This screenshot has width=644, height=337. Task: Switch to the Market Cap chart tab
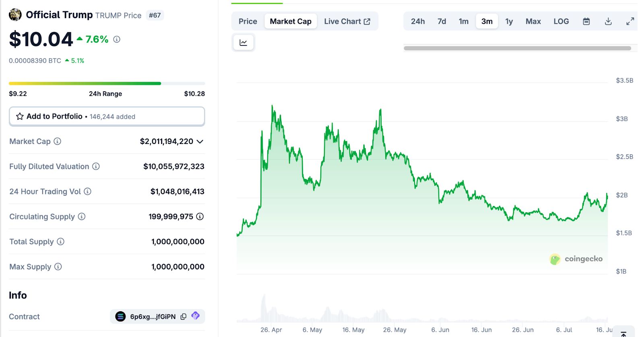[291, 21]
